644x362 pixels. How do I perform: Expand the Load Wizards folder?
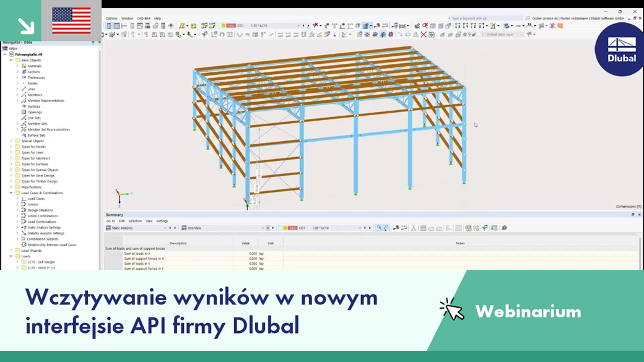click(11, 251)
